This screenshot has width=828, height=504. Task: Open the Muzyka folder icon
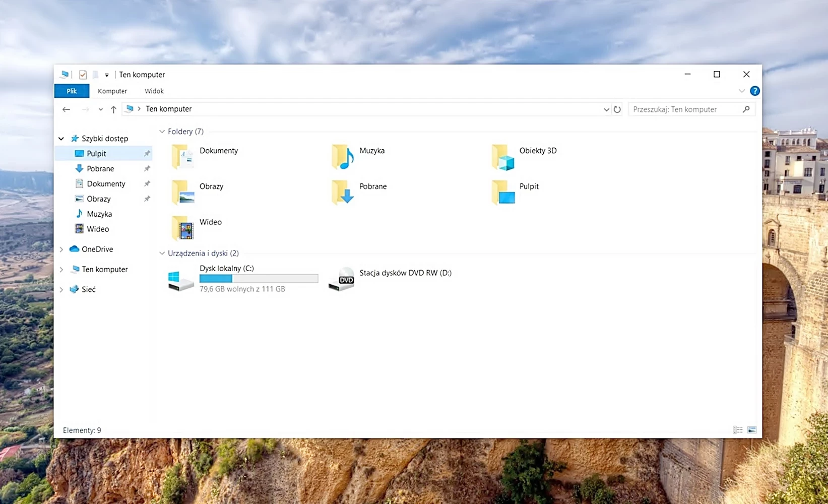(x=343, y=157)
